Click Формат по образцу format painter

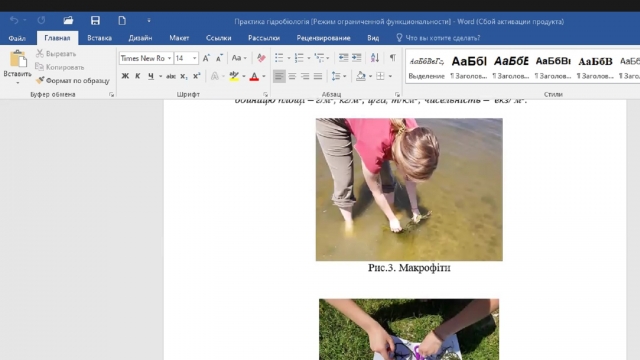click(73, 80)
